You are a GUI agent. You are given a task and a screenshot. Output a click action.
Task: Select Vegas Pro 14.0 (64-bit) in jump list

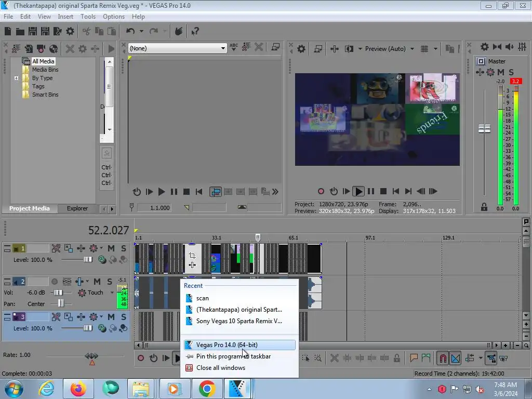240,345
